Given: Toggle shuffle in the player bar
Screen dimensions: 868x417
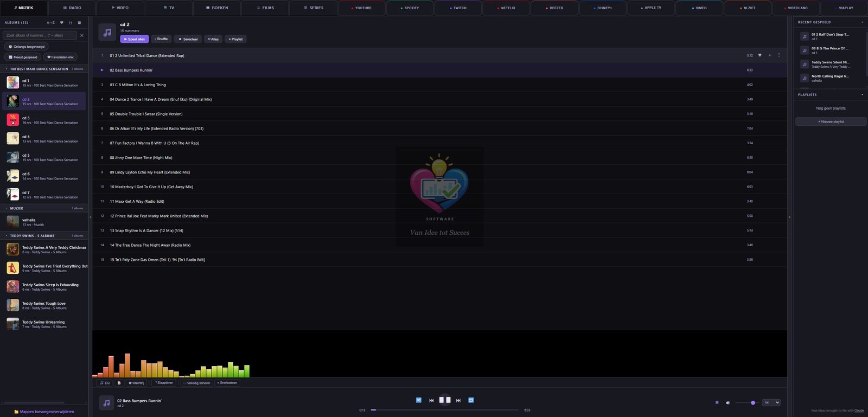Looking at the screenshot, I should (x=419, y=400).
